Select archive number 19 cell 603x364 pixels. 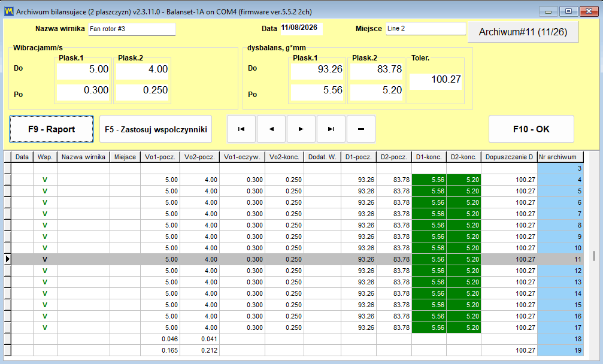pos(560,350)
